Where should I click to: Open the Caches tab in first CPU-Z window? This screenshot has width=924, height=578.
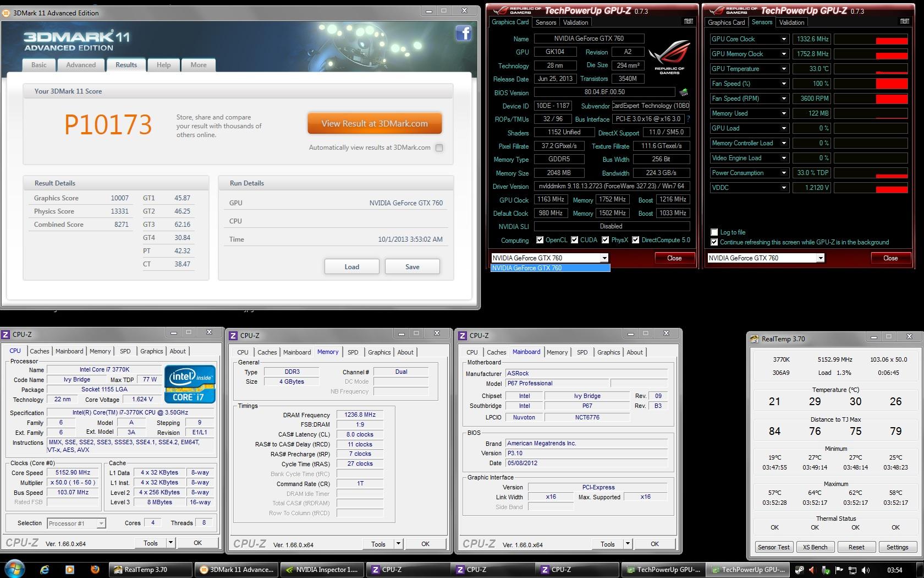point(40,351)
